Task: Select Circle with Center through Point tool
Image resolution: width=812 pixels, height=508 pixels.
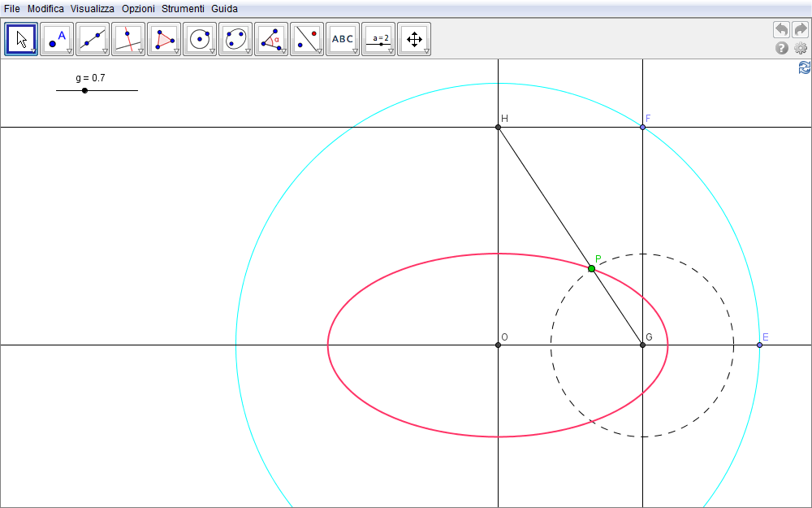Action: click(x=200, y=39)
